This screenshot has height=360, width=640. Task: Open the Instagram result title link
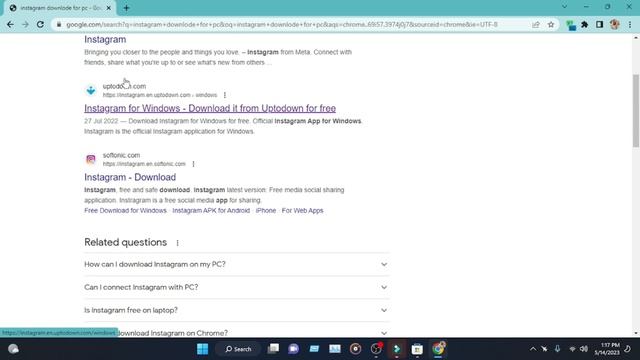(x=105, y=40)
